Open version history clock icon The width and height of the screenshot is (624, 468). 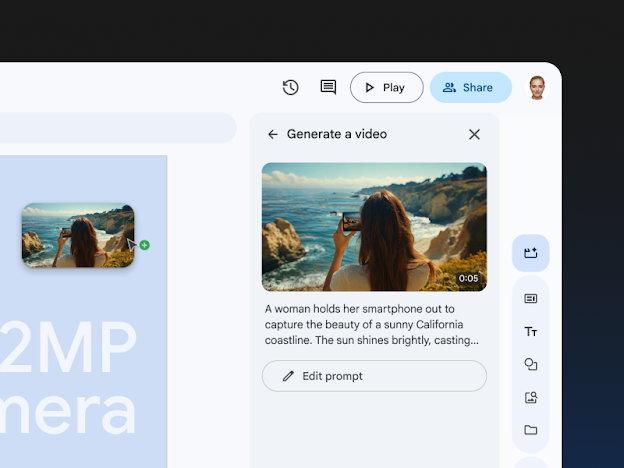point(291,87)
